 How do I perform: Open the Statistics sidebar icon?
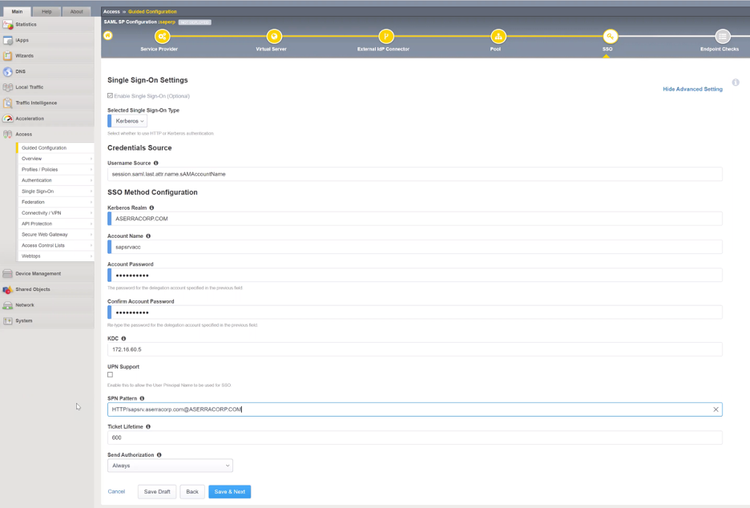tap(8, 24)
